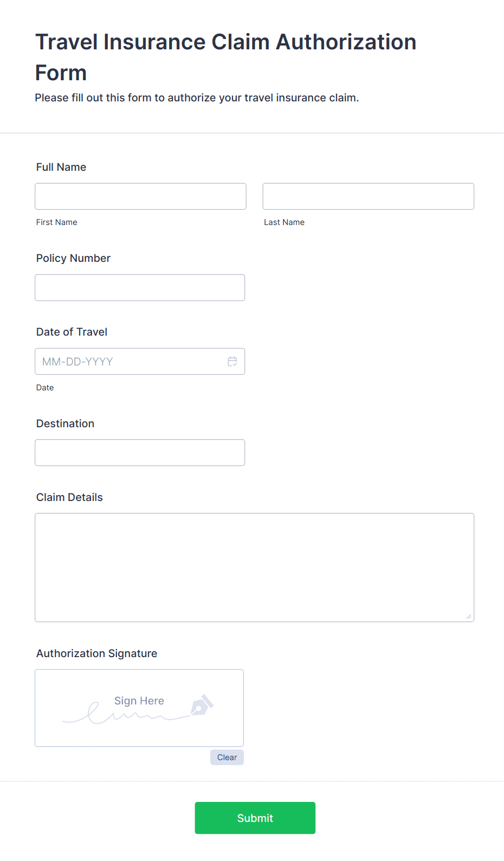Image resolution: width=504 pixels, height=861 pixels.
Task: Click the Submit button
Action: 255,818
